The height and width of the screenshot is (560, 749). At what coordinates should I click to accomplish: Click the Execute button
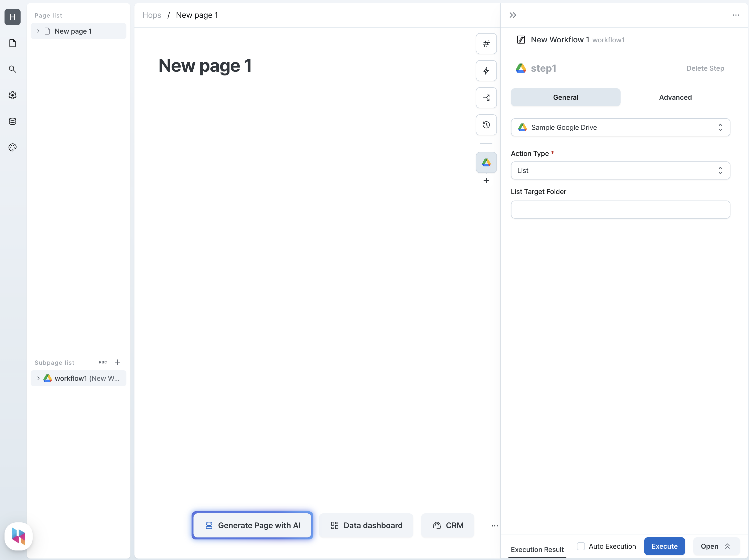[x=664, y=546]
